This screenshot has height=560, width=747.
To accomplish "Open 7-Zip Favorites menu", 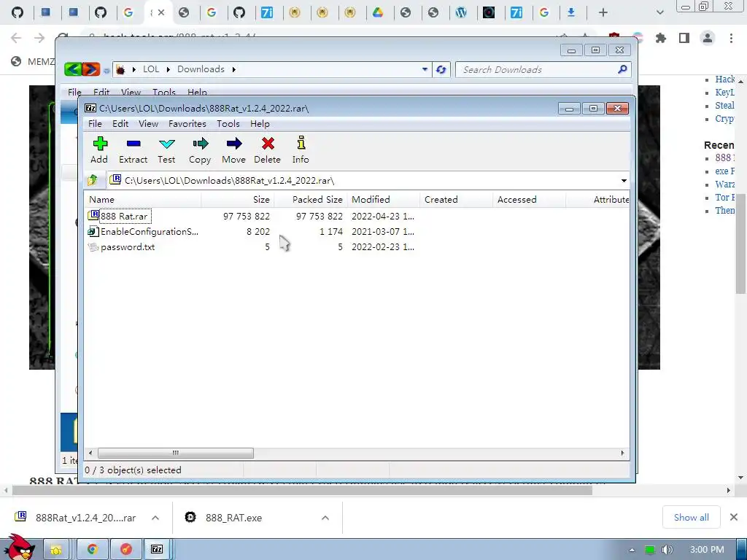I will pyautogui.click(x=187, y=124).
